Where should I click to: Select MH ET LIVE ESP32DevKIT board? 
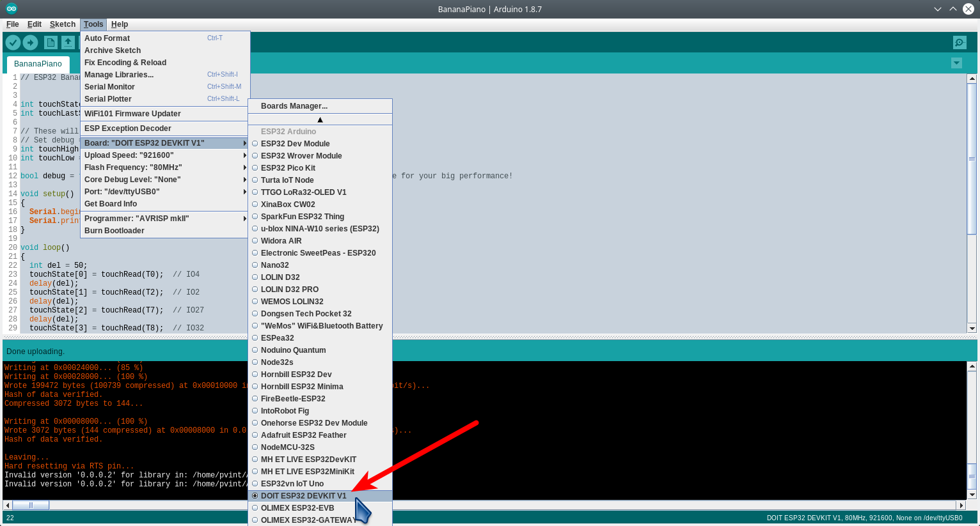coord(320,460)
